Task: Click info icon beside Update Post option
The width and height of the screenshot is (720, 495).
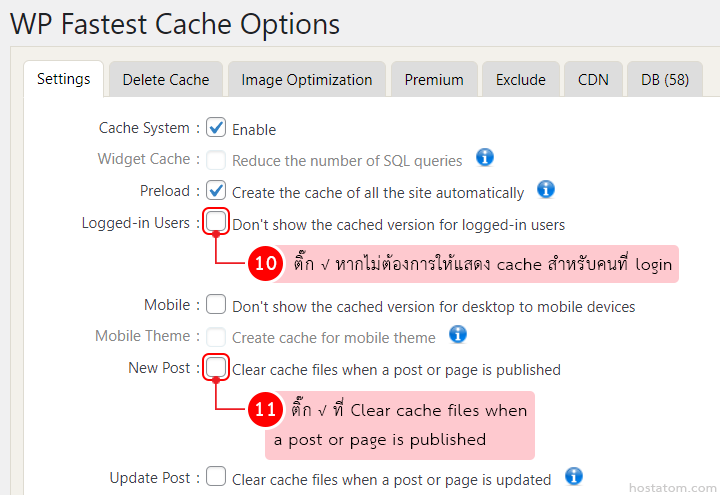Action: tap(573, 476)
